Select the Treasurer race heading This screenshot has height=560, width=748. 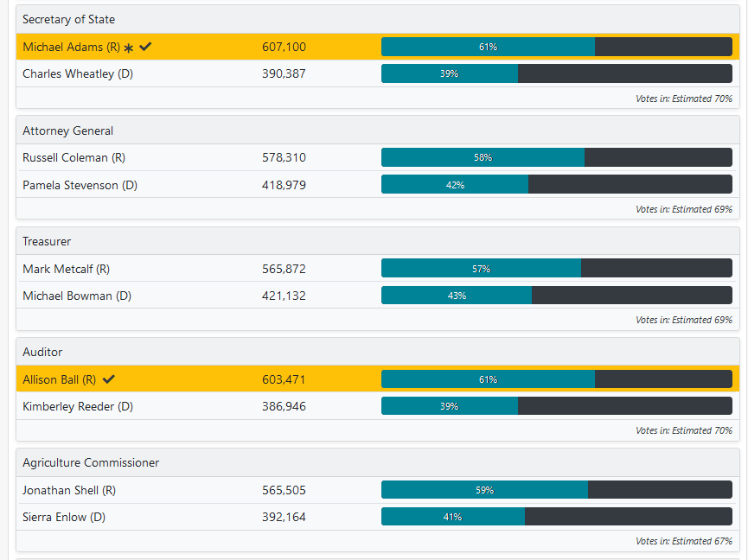coord(47,241)
